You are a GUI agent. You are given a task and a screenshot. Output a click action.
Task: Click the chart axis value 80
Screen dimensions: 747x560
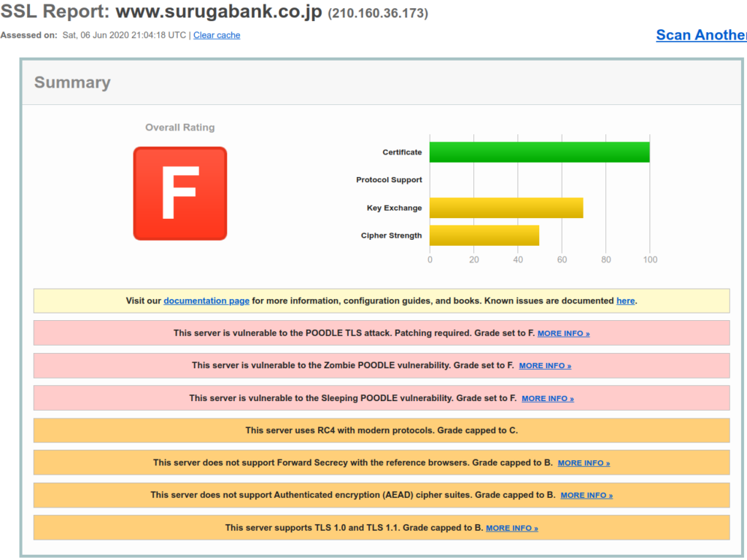coord(605,260)
